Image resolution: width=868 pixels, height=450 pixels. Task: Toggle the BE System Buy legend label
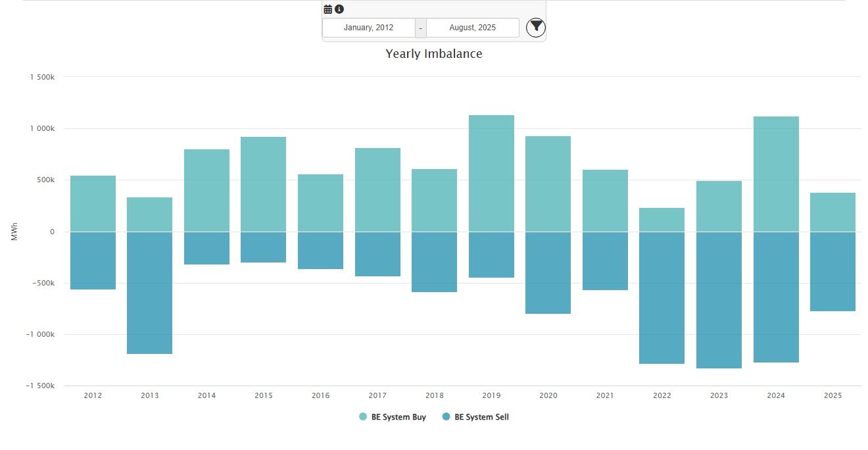coord(398,417)
